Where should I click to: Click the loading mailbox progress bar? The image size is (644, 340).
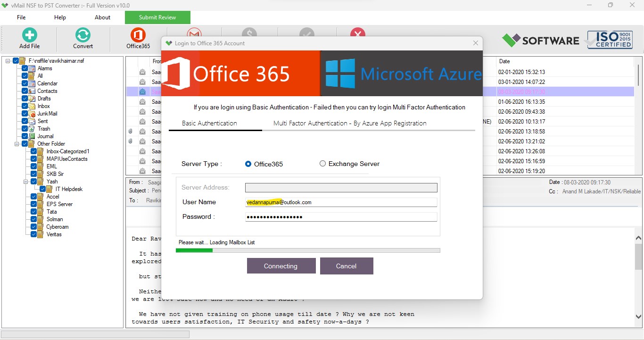tap(308, 250)
